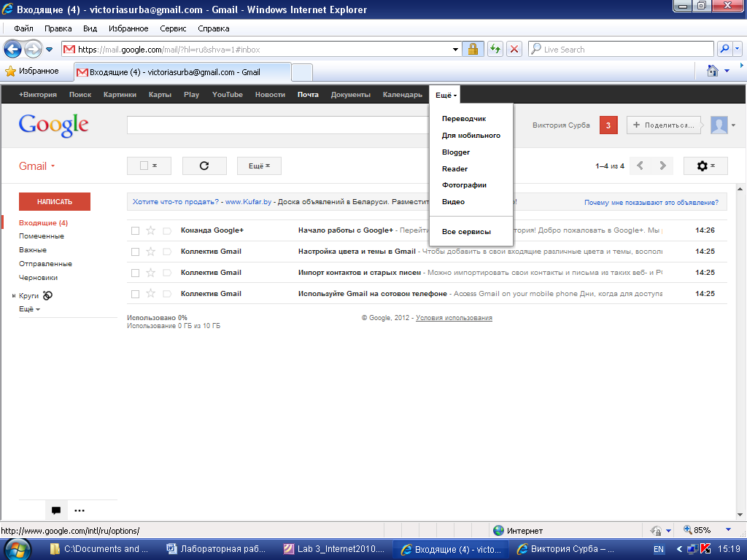Viewport: 747px width, 560px height.
Task: Select Blogger from the Ещё menu
Action: pos(456,152)
